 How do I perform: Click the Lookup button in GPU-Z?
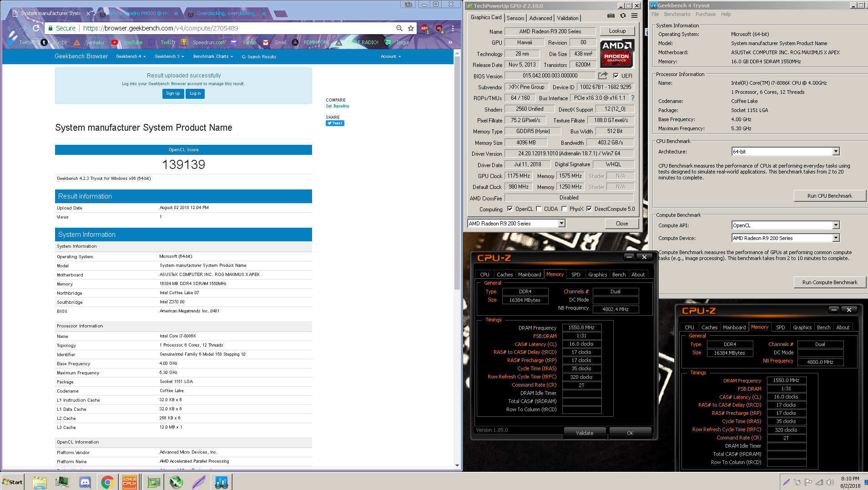click(x=617, y=31)
